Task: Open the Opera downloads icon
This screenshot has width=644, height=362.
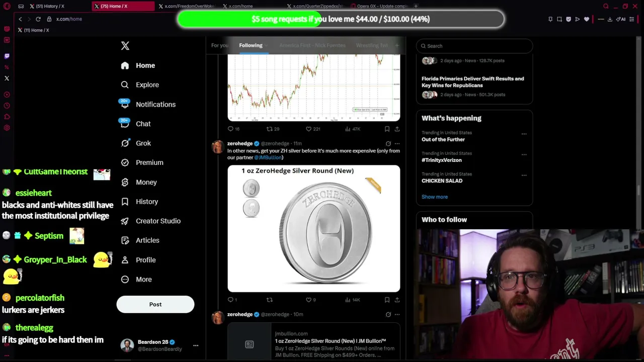Action: (x=610, y=19)
